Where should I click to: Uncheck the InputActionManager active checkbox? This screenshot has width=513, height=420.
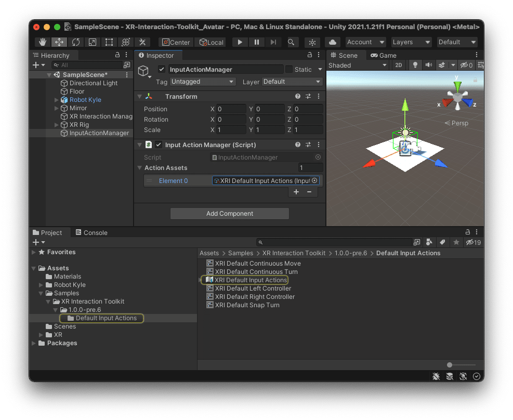click(x=162, y=69)
